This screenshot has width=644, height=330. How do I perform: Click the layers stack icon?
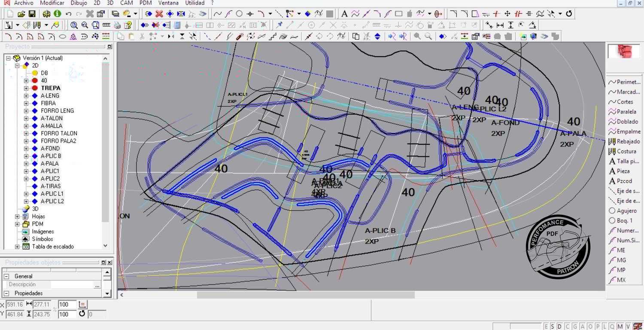tap(115, 14)
